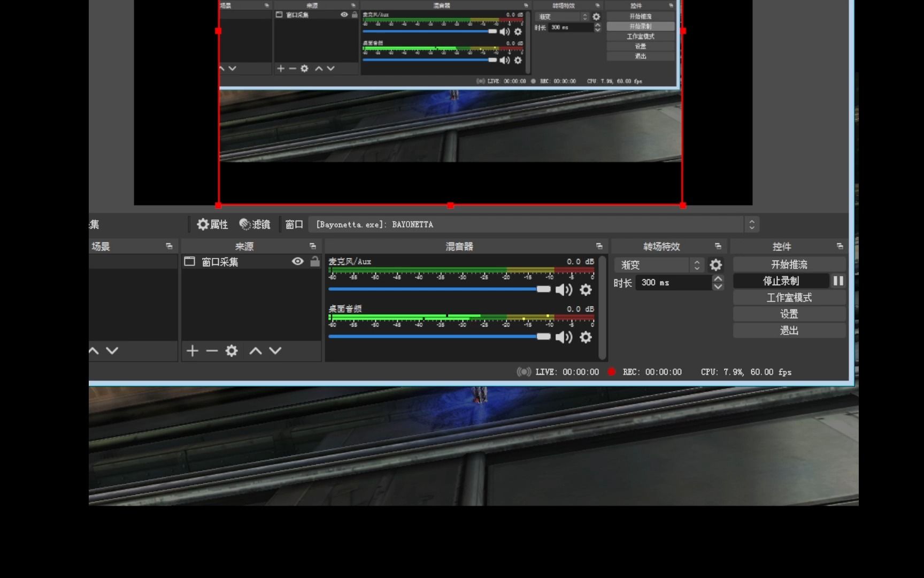Screen dimensions: 924x578
Task: Click 桌面音频 0.0 dB level text
Action: [x=580, y=309]
